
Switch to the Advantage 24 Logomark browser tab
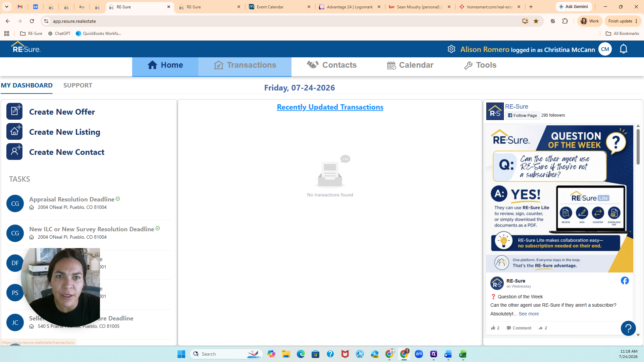tap(350, 7)
